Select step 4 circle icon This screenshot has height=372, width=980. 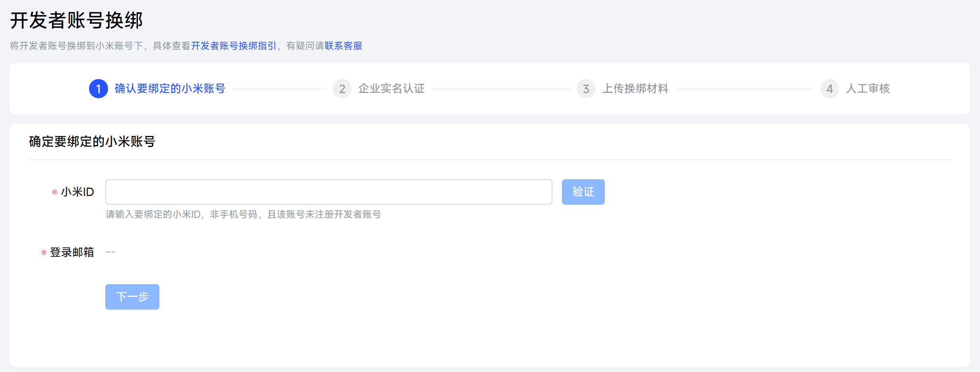[x=830, y=89]
